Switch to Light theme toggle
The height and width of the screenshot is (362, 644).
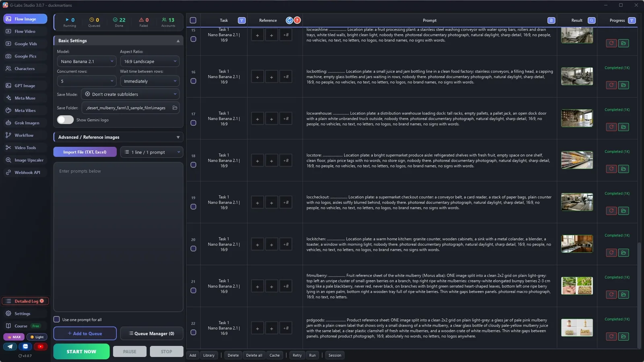(37, 337)
